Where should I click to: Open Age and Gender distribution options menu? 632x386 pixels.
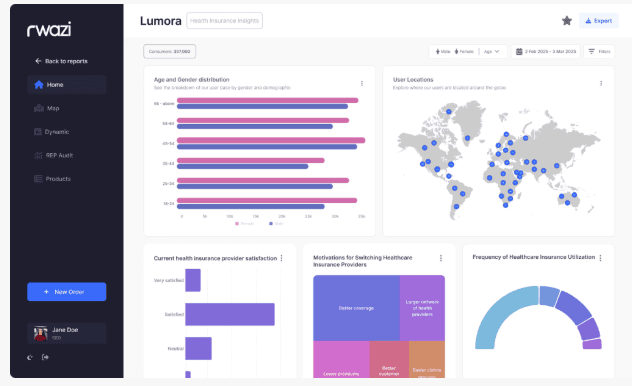click(x=362, y=83)
